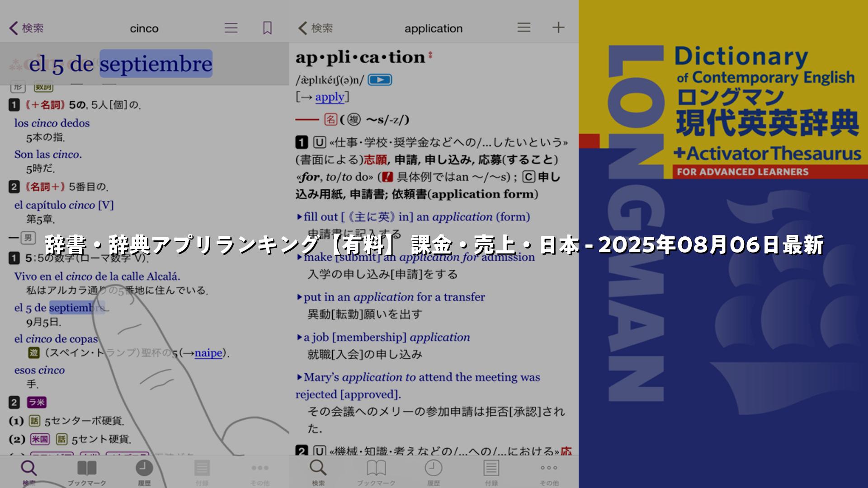Tap example 'los cinco dedos'
868x488 pixels.
tap(52, 123)
